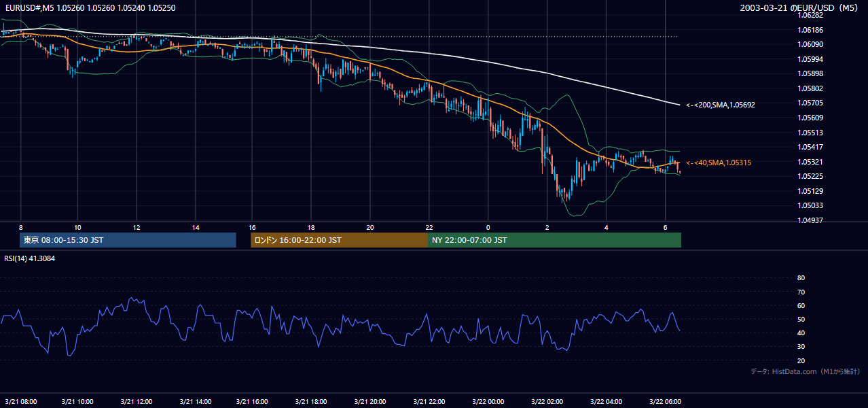Click the Tokyo 08:00-15:30 JST session bar
The image size is (868, 408).
[128, 240]
